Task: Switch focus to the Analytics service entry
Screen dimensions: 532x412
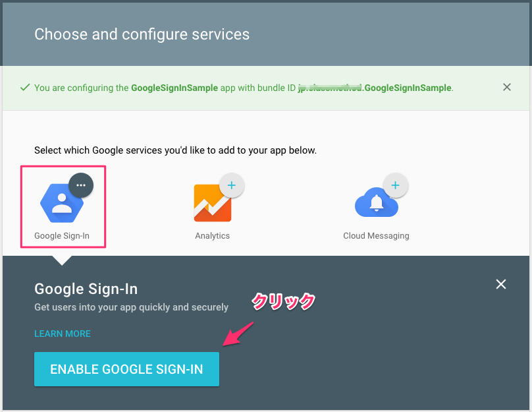Action: point(212,207)
